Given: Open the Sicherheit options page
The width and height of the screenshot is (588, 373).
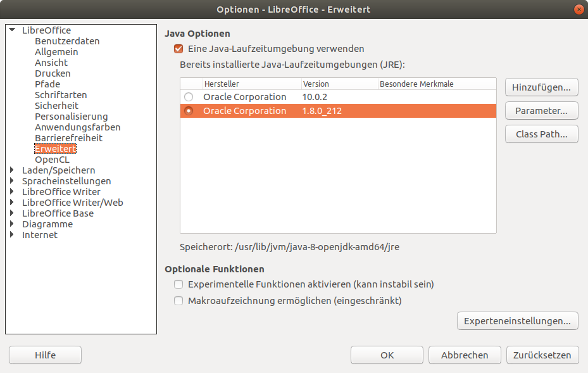Looking at the screenshot, I should 56,106.
